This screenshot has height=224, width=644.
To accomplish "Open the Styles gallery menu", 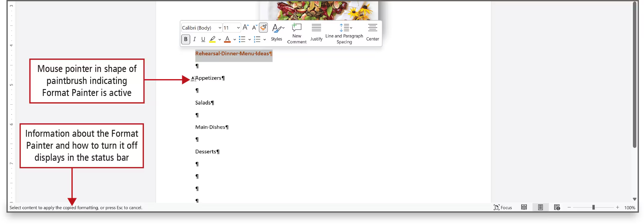I will click(277, 32).
